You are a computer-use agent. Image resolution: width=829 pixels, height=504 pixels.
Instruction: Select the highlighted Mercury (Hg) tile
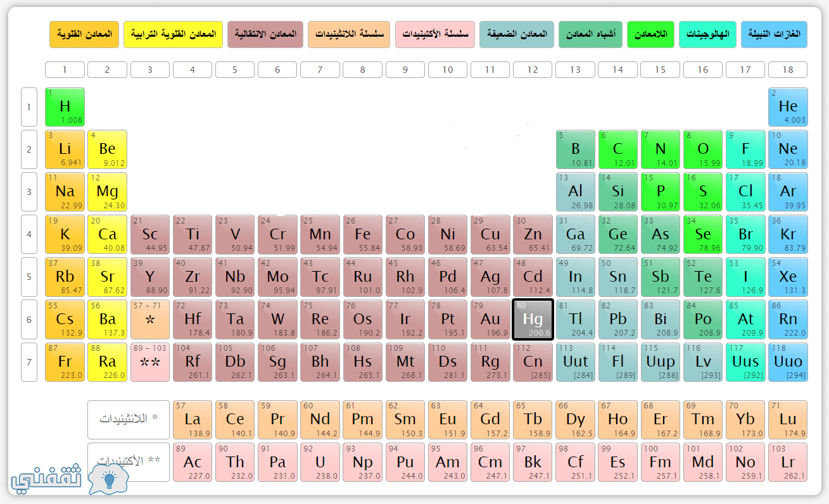pos(533,319)
